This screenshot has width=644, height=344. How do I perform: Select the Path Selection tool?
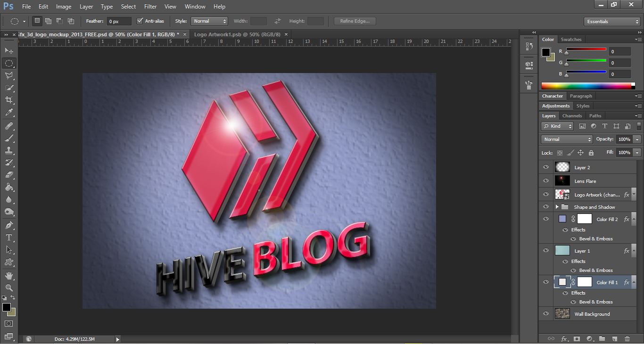(9, 250)
